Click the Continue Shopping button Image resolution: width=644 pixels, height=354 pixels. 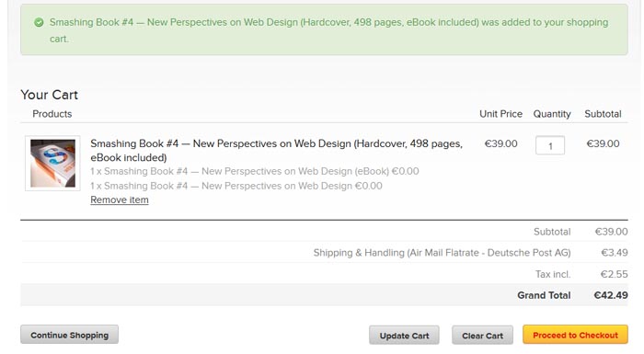click(69, 335)
